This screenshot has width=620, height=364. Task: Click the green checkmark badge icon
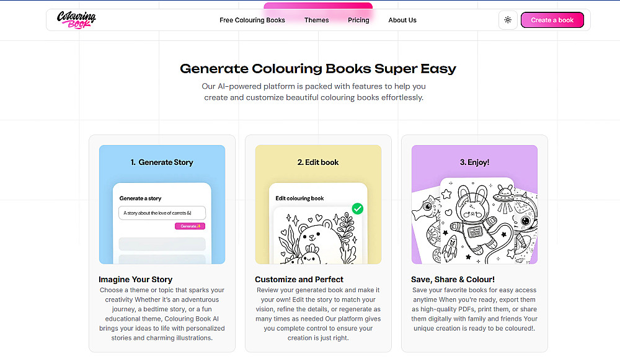(358, 208)
